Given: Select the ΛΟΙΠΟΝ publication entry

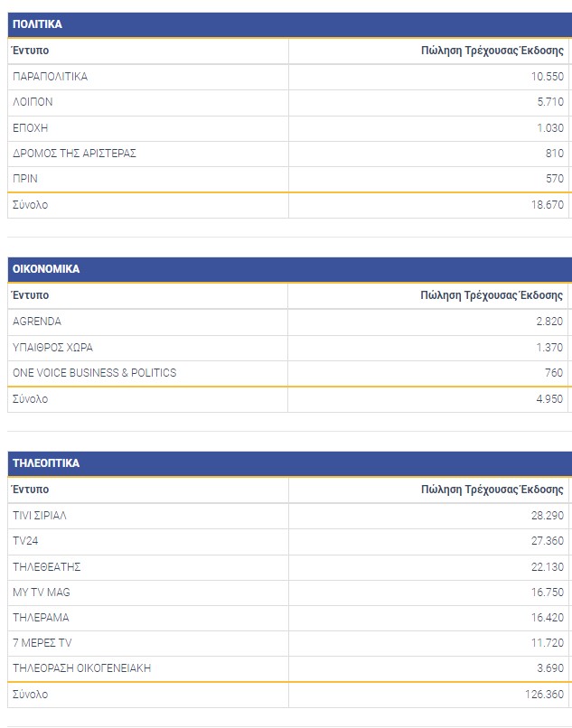Looking at the screenshot, I should tap(33, 102).
